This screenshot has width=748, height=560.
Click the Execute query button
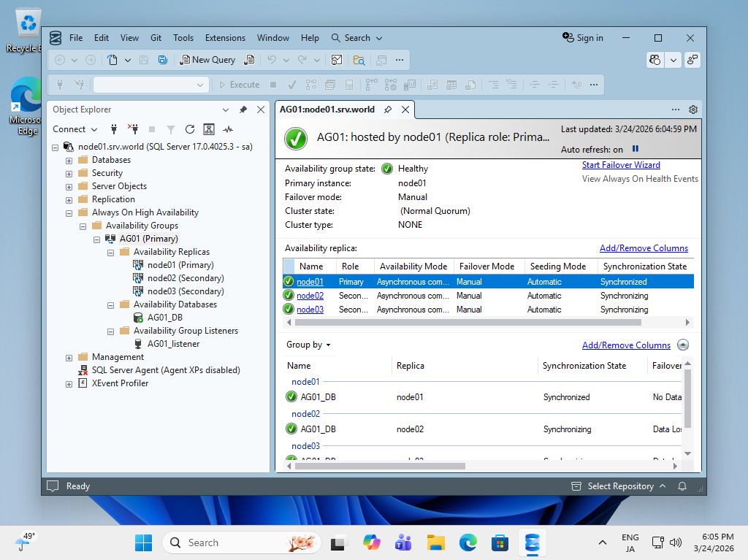click(x=239, y=85)
